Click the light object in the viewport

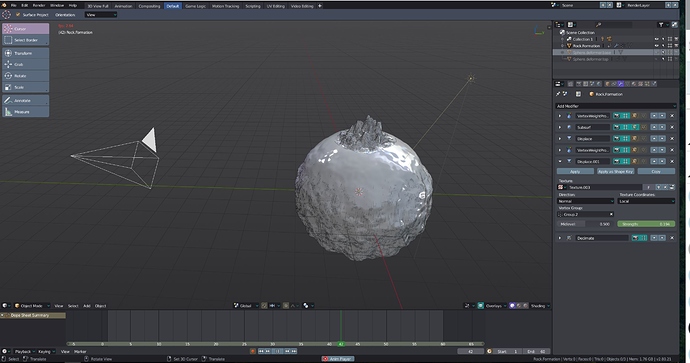[x=471, y=79]
